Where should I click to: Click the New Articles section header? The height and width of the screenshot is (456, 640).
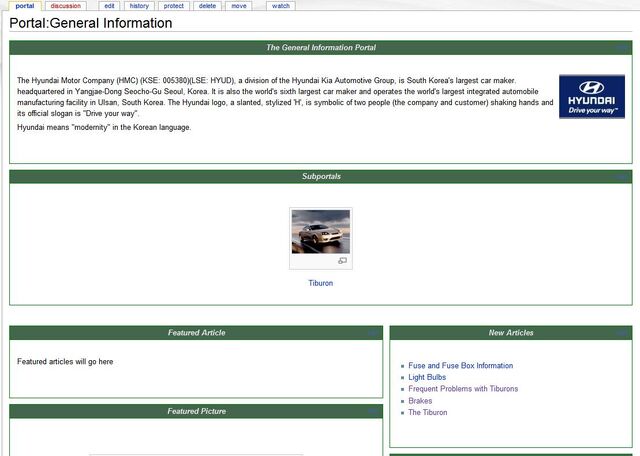(511, 333)
